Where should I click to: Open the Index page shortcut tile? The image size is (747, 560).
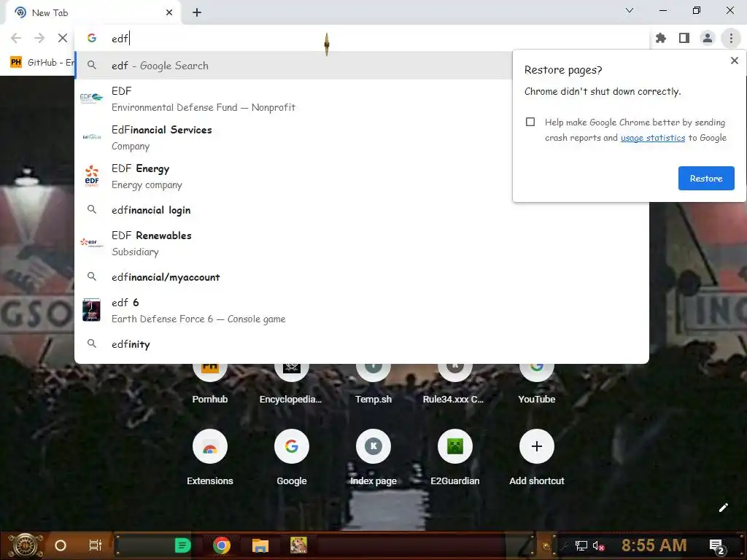click(x=373, y=456)
